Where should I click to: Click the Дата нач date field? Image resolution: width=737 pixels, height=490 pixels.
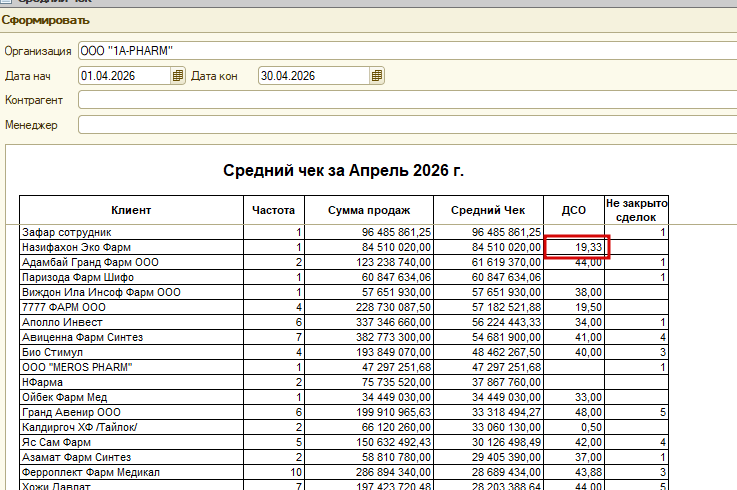click(125, 76)
